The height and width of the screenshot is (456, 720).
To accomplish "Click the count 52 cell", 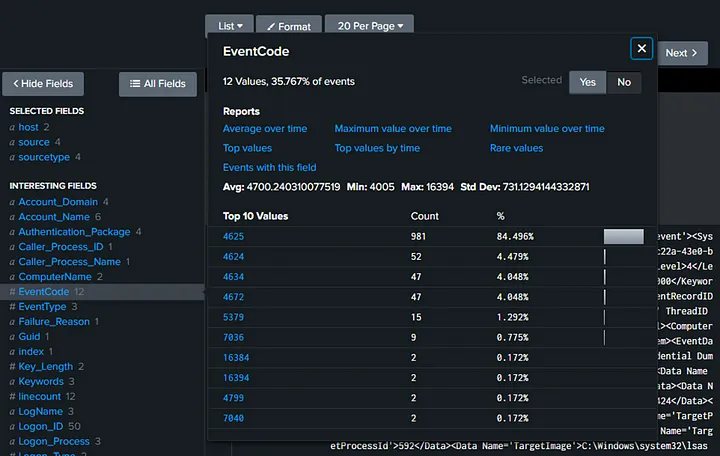I will click(x=416, y=257).
